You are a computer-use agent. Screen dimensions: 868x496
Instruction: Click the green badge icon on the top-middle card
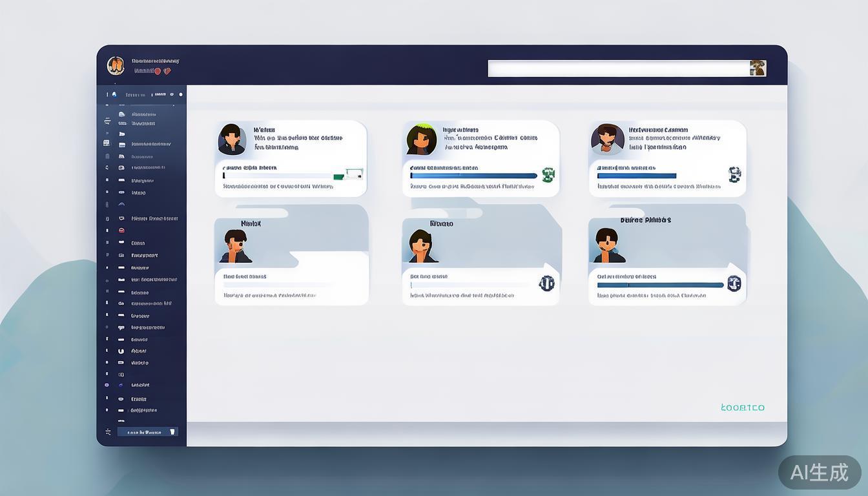point(548,174)
